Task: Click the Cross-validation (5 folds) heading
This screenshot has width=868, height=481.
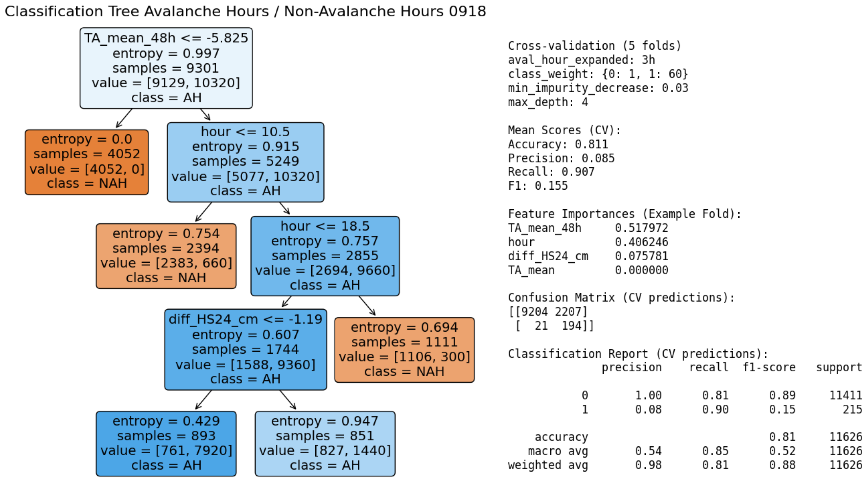Action: point(594,46)
